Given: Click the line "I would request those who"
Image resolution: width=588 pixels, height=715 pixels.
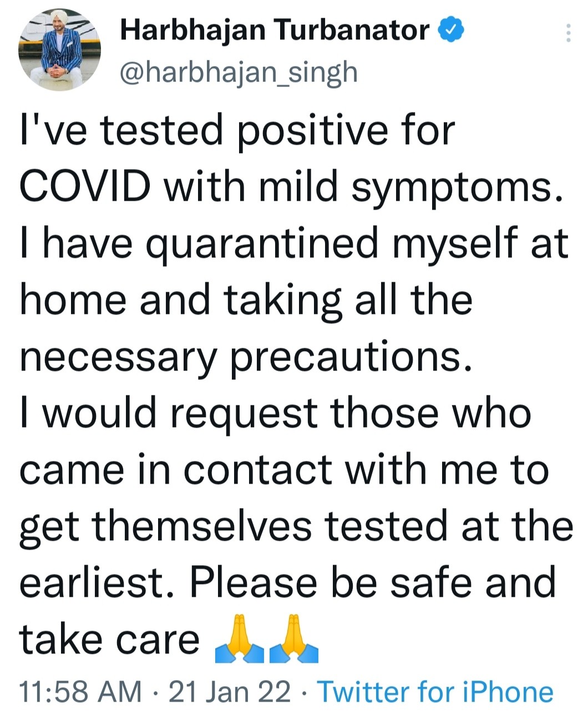Looking at the screenshot, I should pyautogui.click(x=275, y=413).
